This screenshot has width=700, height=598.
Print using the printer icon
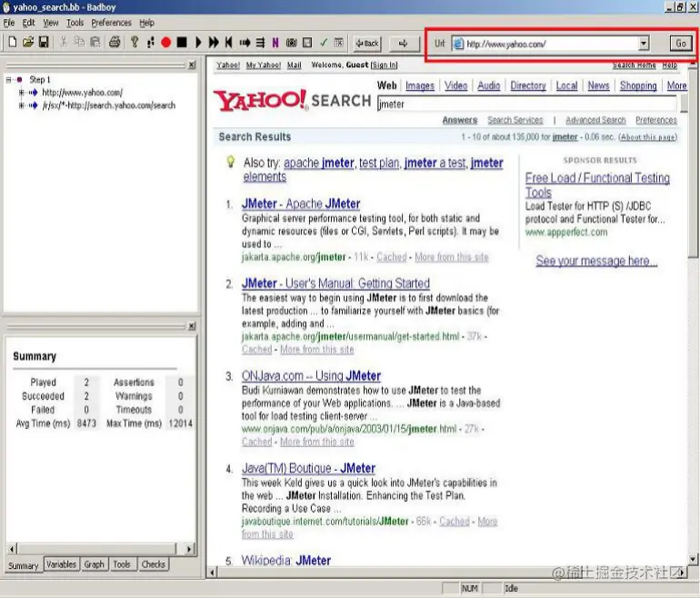click(115, 43)
